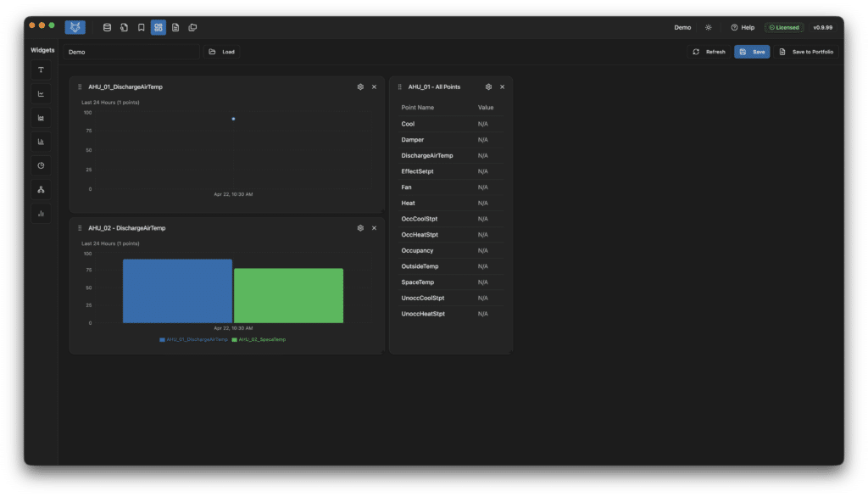This screenshot has height=497, width=868.
Task: Click the Demo project label in title bar
Action: 682,27
